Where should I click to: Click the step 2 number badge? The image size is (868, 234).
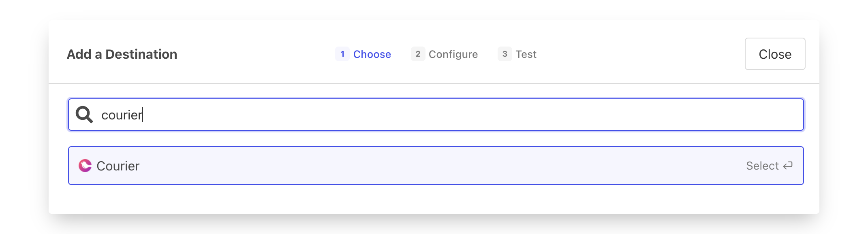click(418, 54)
